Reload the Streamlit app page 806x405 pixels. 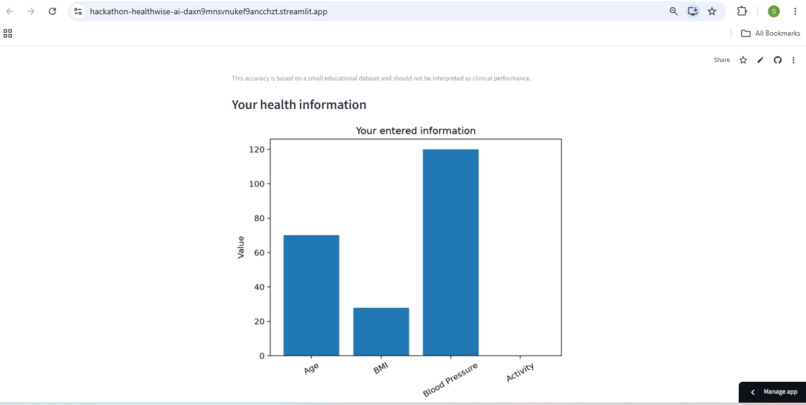(x=52, y=11)
